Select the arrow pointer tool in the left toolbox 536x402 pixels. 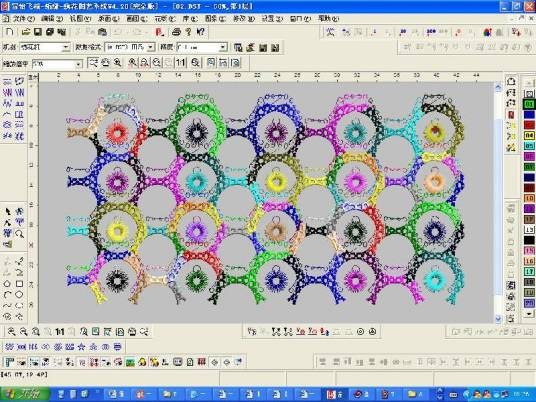(x=8, y=212)
